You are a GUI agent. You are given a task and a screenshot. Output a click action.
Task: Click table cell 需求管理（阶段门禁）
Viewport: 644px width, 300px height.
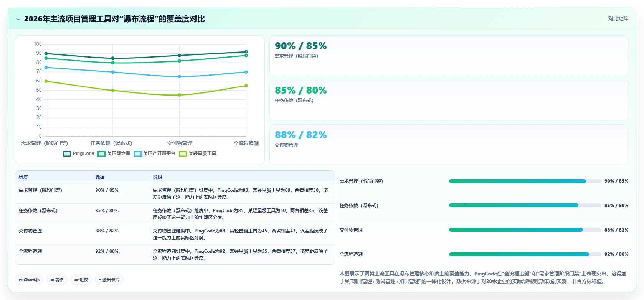click(40, 190)
